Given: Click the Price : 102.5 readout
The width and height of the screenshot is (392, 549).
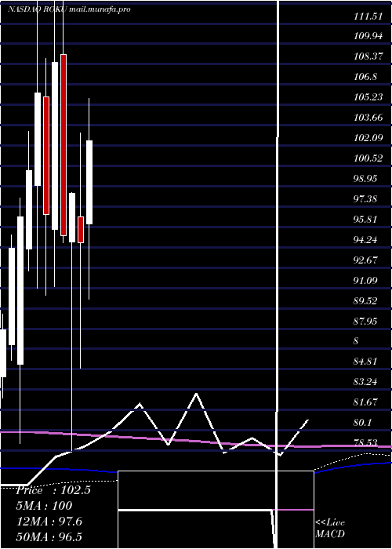Looking at the screenshot, I should pyautogui.click(x=53, y=490).
